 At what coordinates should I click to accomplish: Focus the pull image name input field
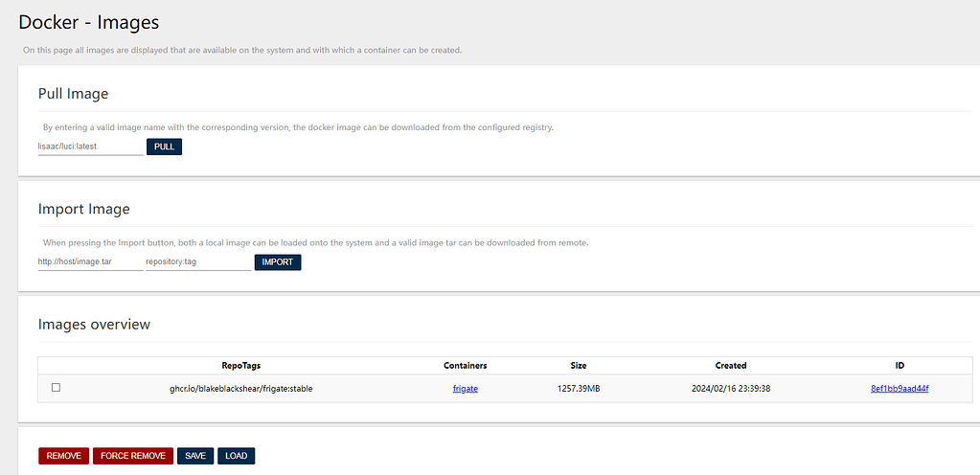[90, 147]
